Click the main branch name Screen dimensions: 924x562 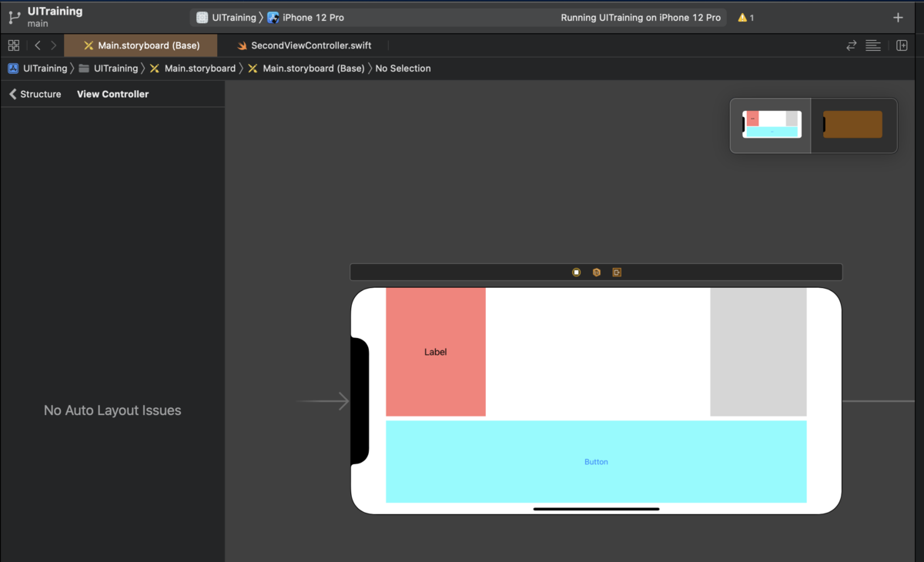38,24
